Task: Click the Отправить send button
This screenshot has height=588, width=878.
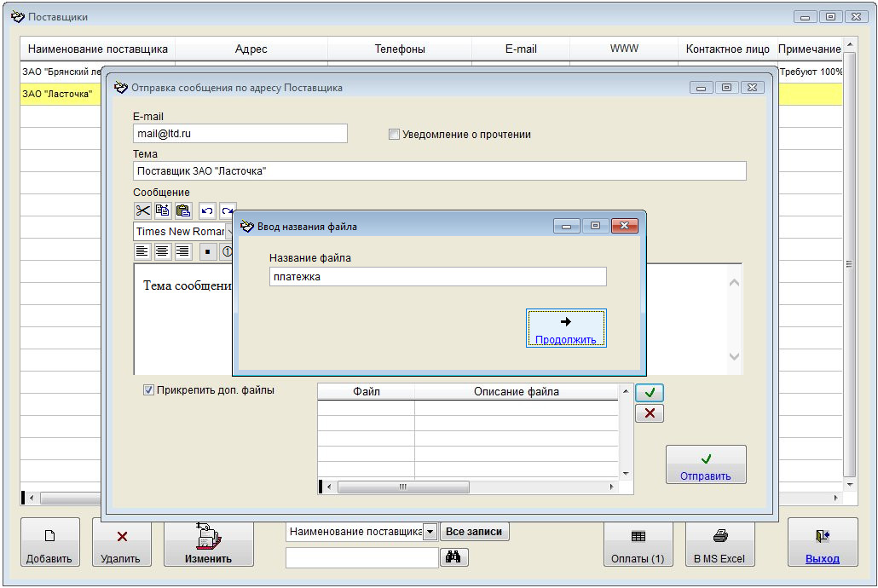Action: (706, 465)
